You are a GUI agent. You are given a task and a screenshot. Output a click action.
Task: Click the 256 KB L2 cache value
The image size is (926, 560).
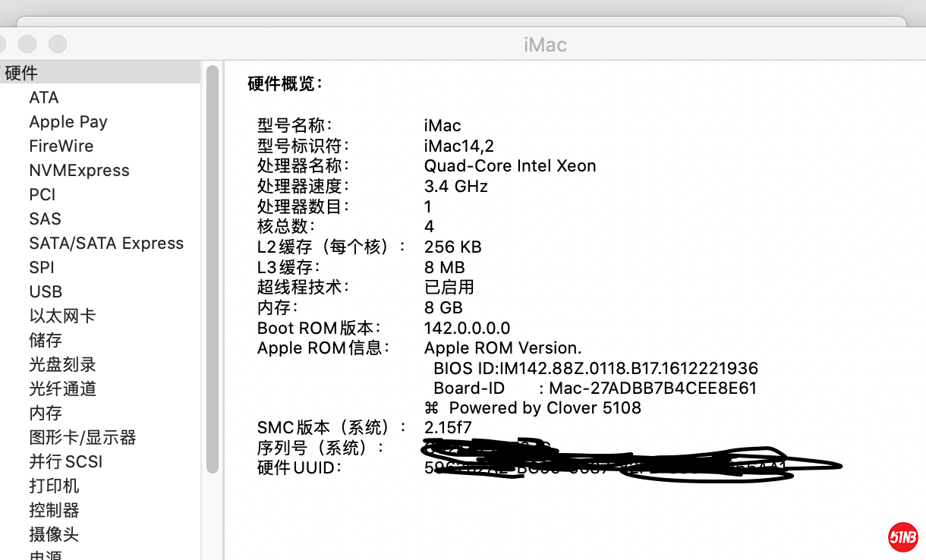click(x=453, y=247)
